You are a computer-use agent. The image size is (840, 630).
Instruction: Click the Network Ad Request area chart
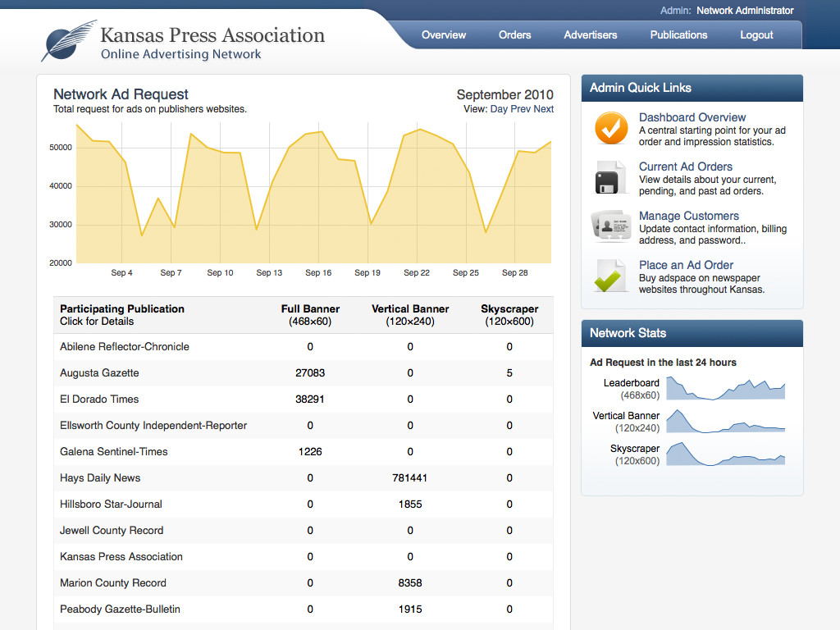click(313, 194)
